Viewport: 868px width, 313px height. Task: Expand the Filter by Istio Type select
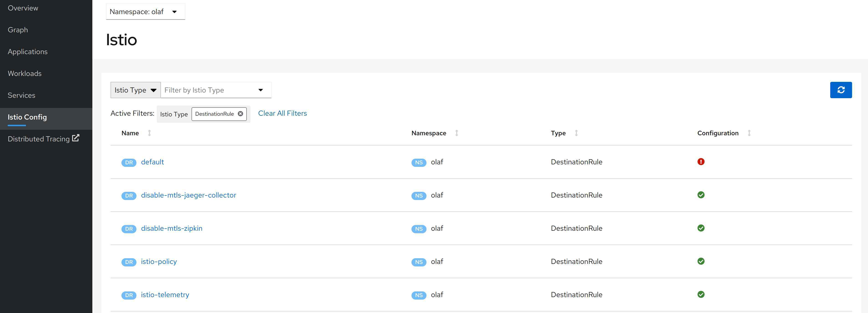(216, 90)
